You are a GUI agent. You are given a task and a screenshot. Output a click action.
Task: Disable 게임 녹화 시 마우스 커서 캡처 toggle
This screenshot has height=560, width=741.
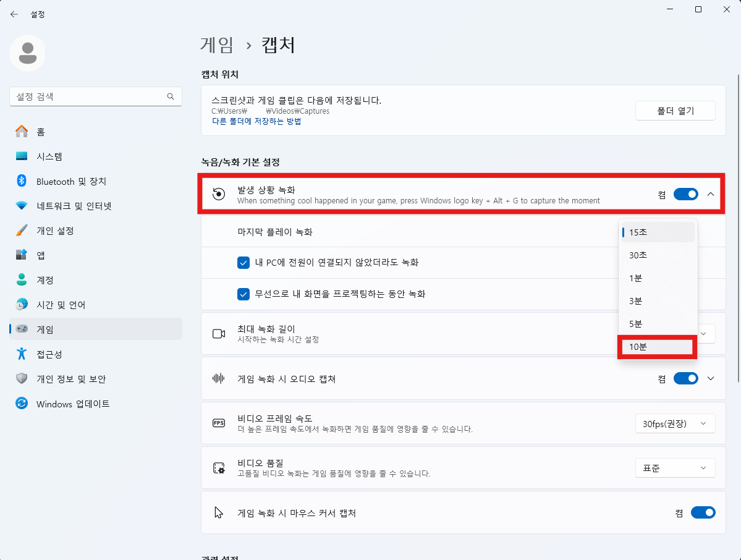point(703,512)
